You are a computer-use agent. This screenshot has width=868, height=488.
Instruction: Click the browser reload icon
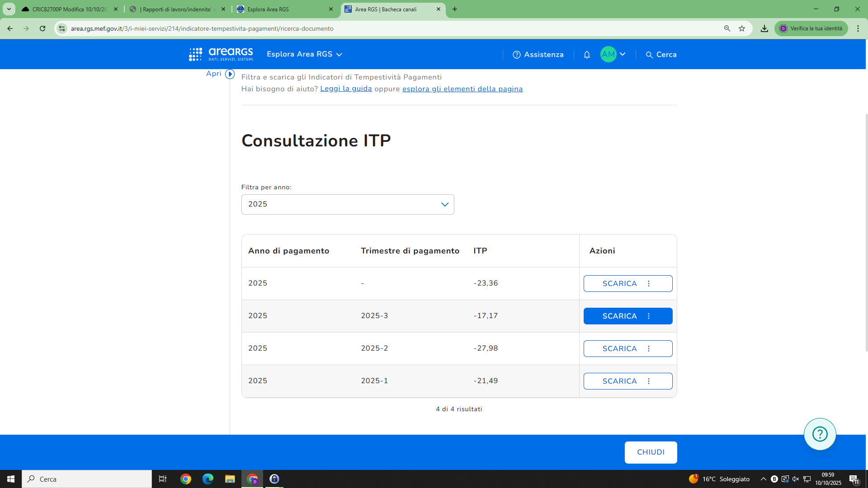42,28
